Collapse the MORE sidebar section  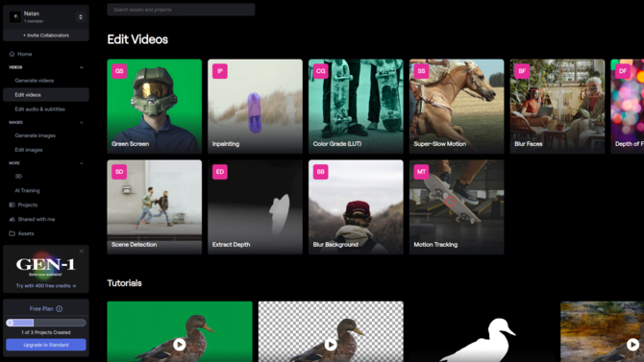point(82,163)
